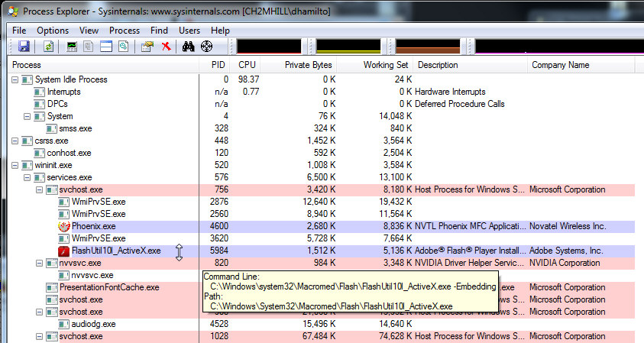Image resolution: width=644 pixels, height=343 pixels.
Task: Click the Hardware Interrupts description text
Action: [x=450, y=92]
